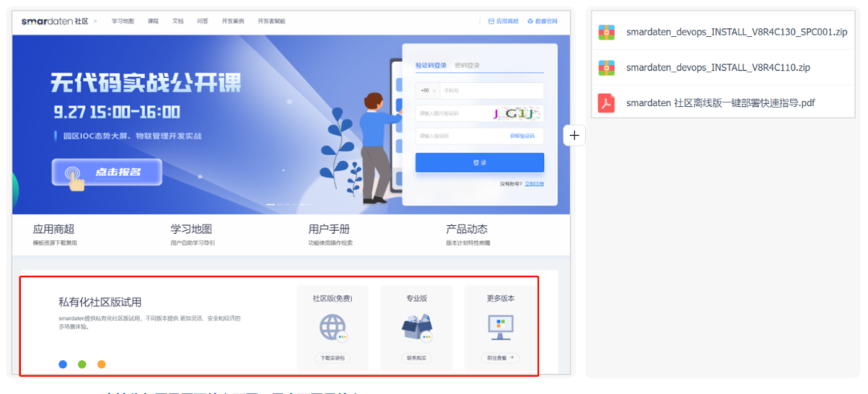Click the green dot under 私有化社区版试用
Screen dimensions: 868x394
point(82,364)
